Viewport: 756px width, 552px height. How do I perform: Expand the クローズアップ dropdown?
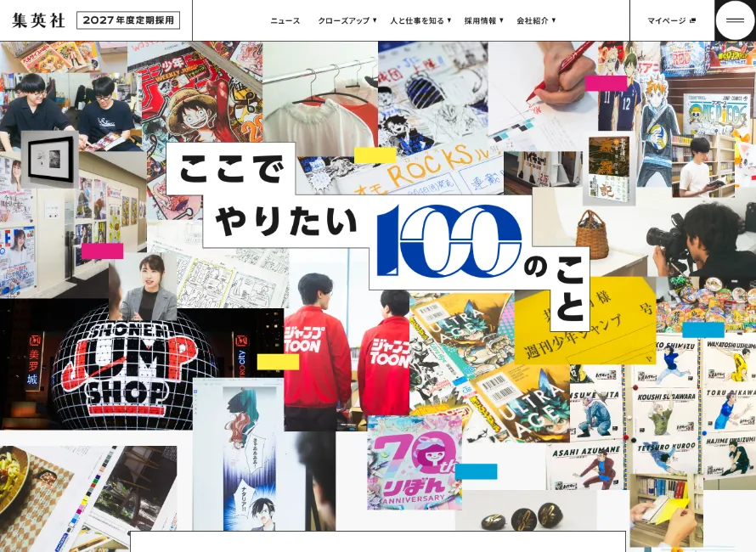tap(347, 20)
